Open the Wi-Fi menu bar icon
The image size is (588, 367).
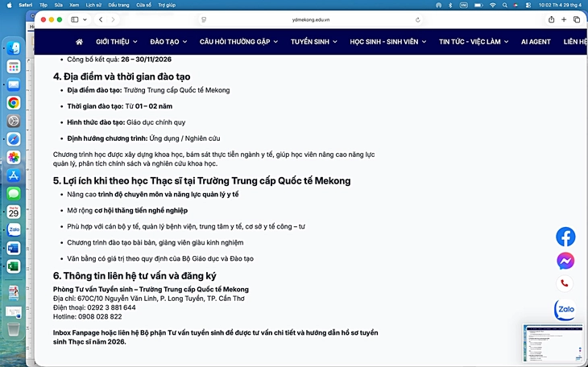pos(493,6)
